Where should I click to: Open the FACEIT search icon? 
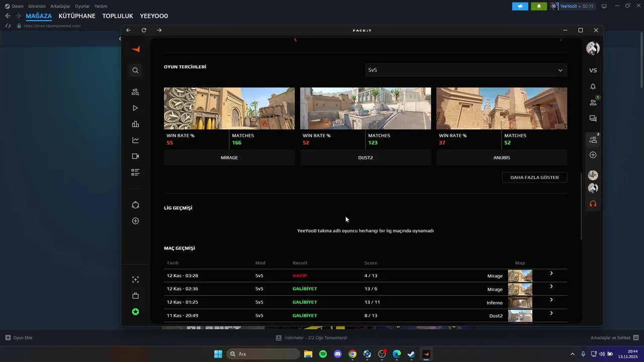pos(135,70)
